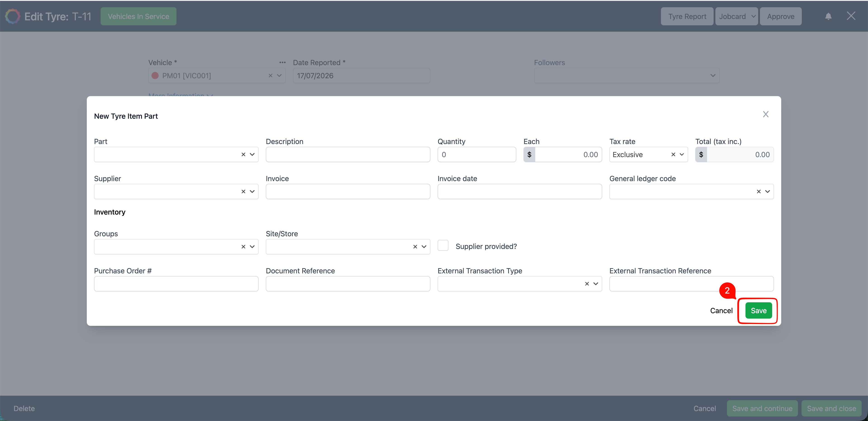The width and height of the screenshot is (868, 421).
Task: Focus the Invoice number field
Action: pos(348,192)
